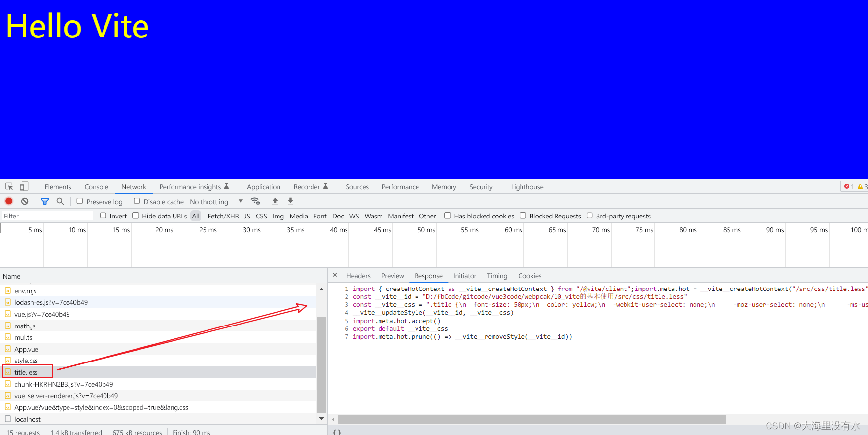
Task: View Timing tab of request
Action: 497,276
